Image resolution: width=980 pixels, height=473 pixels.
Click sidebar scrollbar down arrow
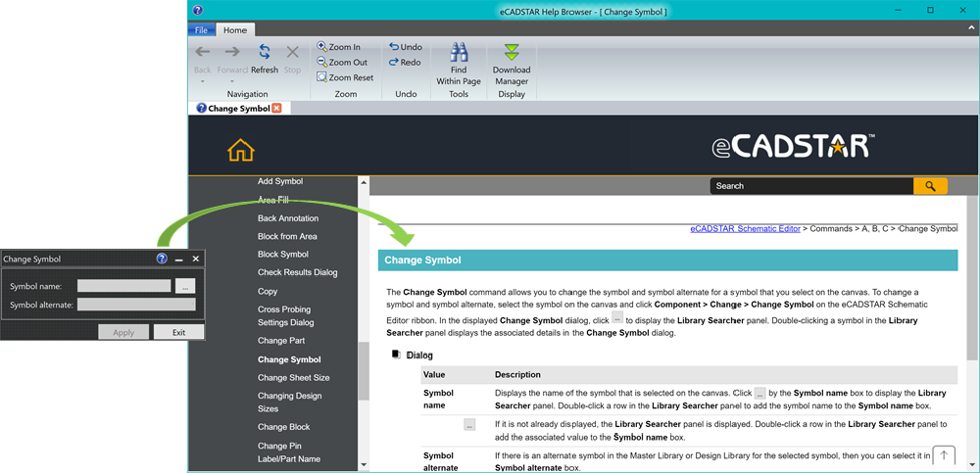pyautogui.click(x=364, y=464)
